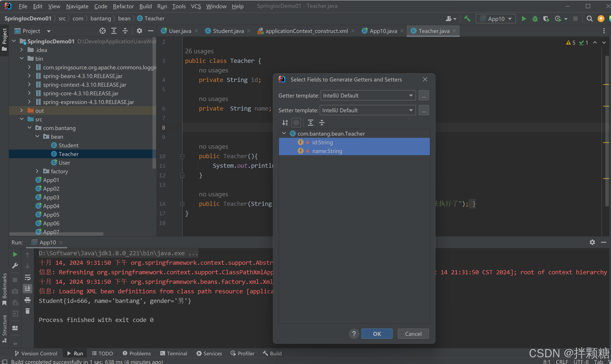The width and height of the screenshot is (611, 364).
Task: Click the Build hammer icon
Action: point(467,19)
